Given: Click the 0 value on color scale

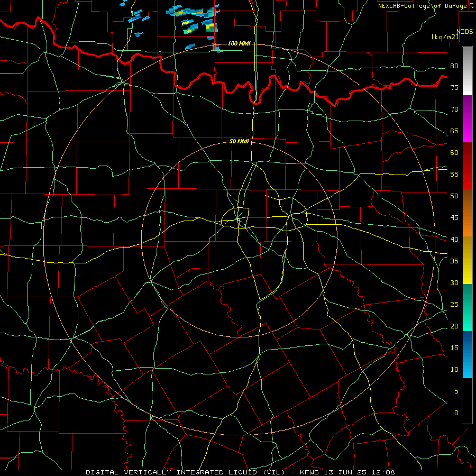Looking at the screenshot, I should tap(456, 413).
